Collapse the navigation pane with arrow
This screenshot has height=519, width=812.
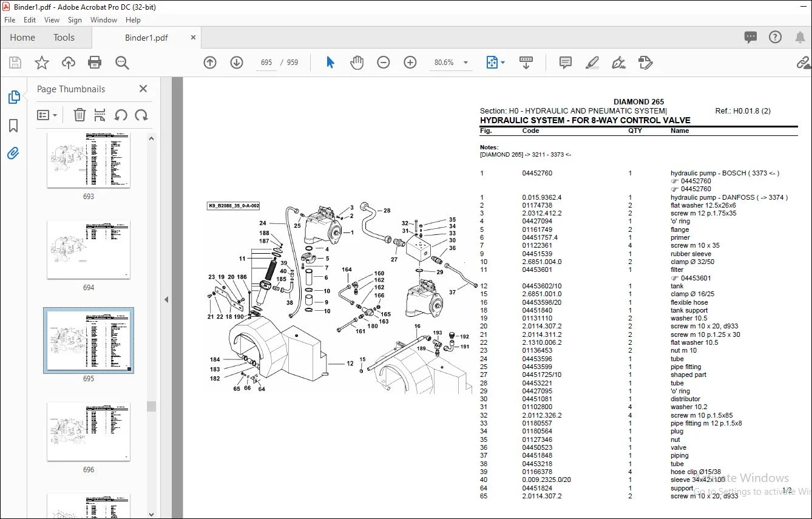click(166, 299)
